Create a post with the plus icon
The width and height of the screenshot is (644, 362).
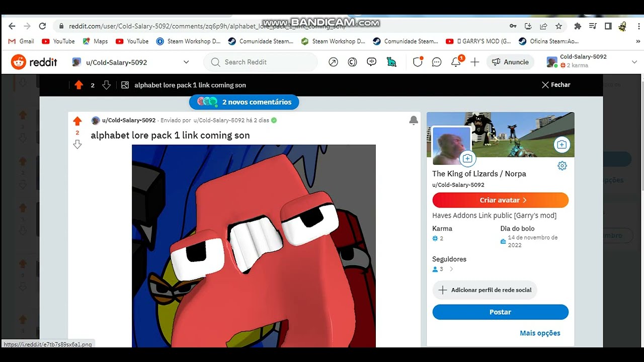(475, 62)
